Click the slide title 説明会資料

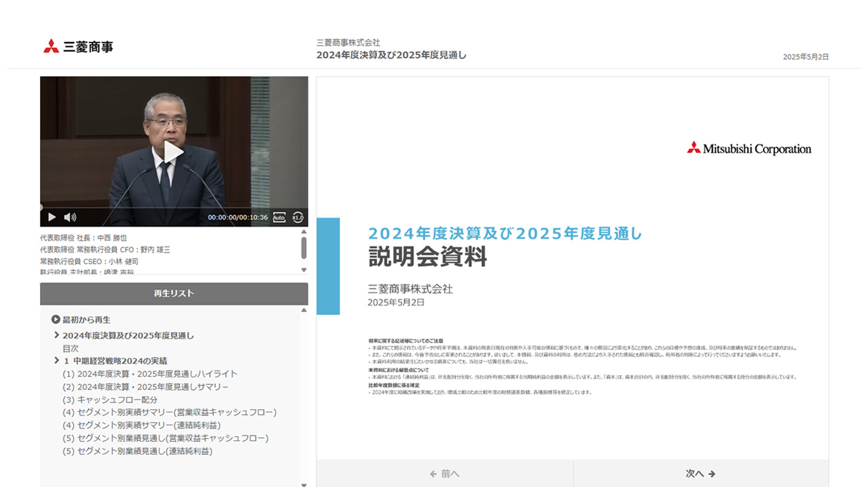pos(427,256)
